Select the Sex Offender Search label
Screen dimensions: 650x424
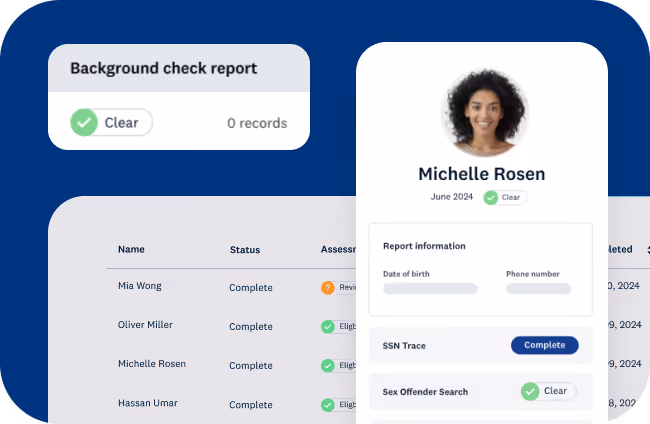(425, 392)
